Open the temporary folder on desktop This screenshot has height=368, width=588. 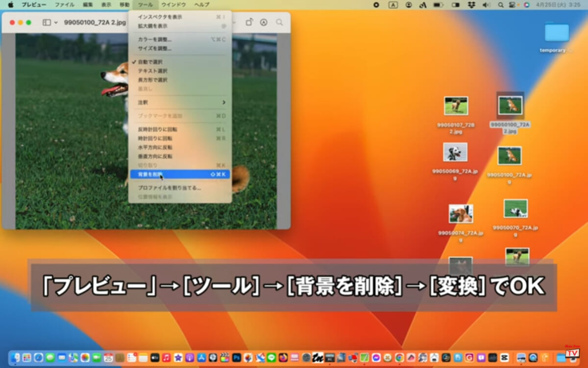557,32
